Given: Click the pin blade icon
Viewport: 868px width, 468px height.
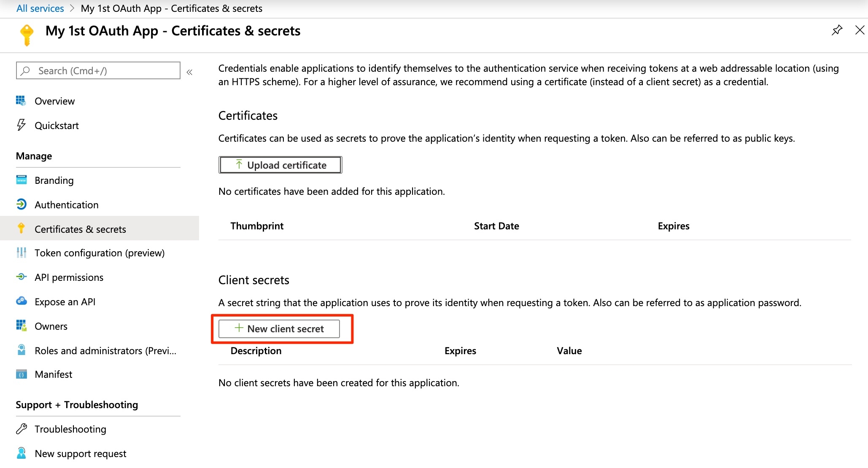Looking at the screenshot, I should (x=837, y=30).
